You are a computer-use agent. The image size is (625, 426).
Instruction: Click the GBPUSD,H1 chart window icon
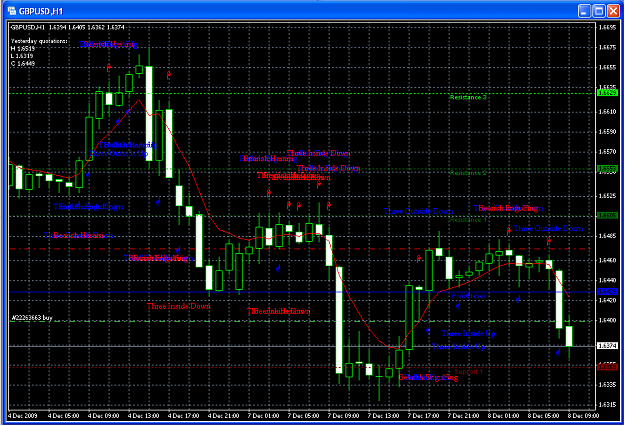(x=12, y=11)
